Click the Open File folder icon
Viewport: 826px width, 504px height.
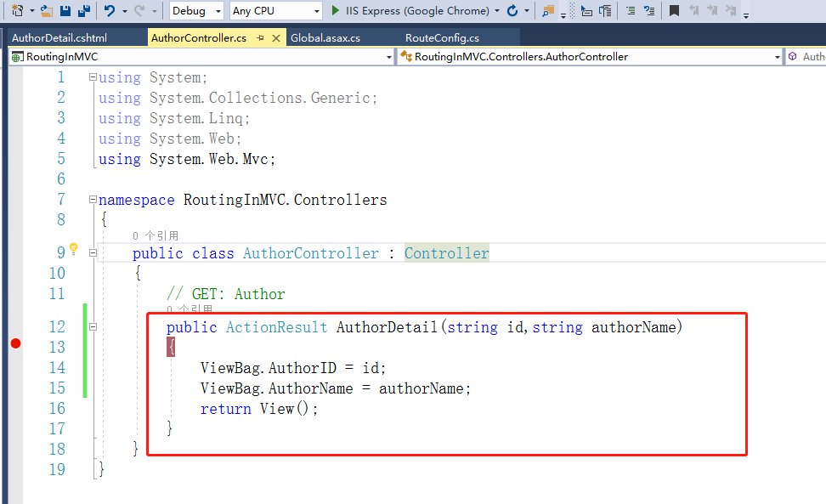point(47,10)
